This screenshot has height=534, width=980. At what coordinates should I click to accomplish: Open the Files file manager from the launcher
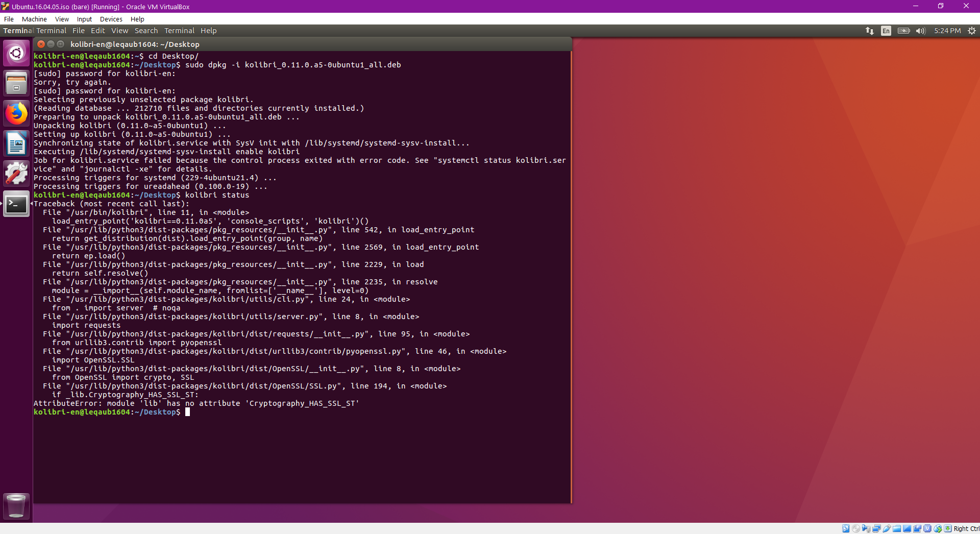pos(16,83)
